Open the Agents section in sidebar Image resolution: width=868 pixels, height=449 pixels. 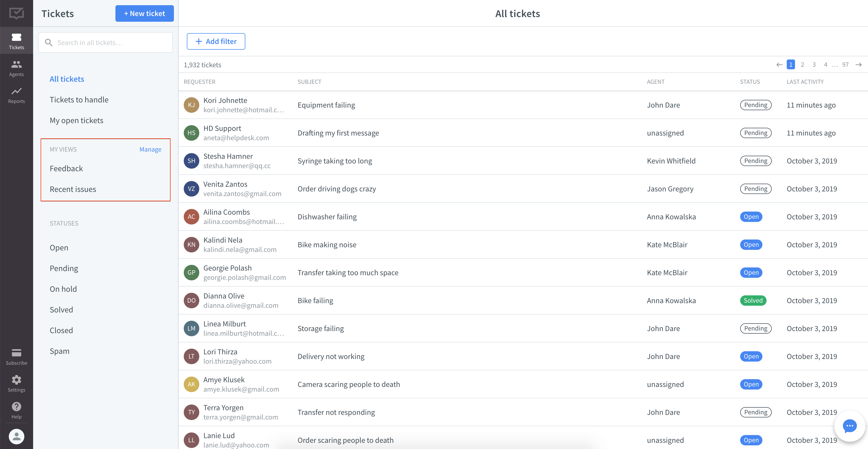click(16, 68)
